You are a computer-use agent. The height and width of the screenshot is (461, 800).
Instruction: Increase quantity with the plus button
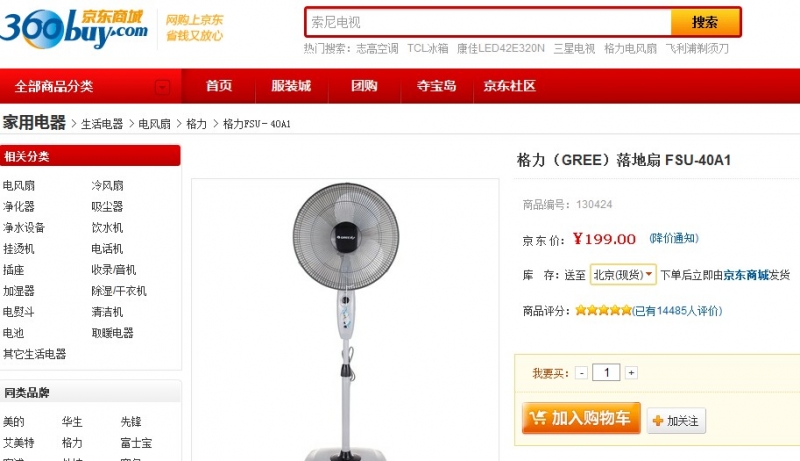point(631,373)
